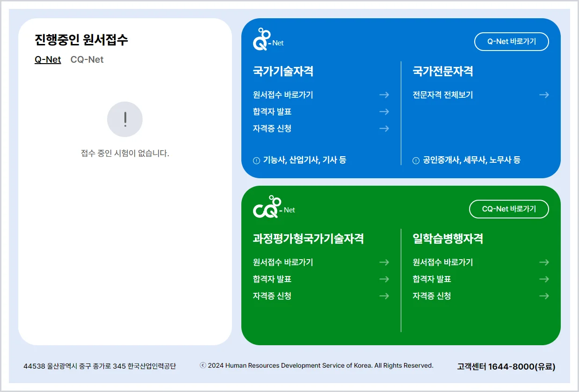
Task: Click the 국가기술자격 heading
Action: (283, 71)
